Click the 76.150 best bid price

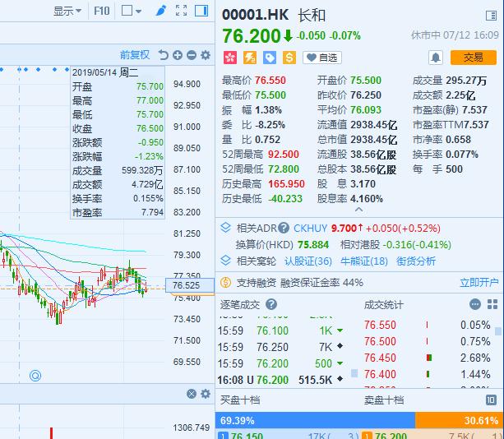coord(247,436)
